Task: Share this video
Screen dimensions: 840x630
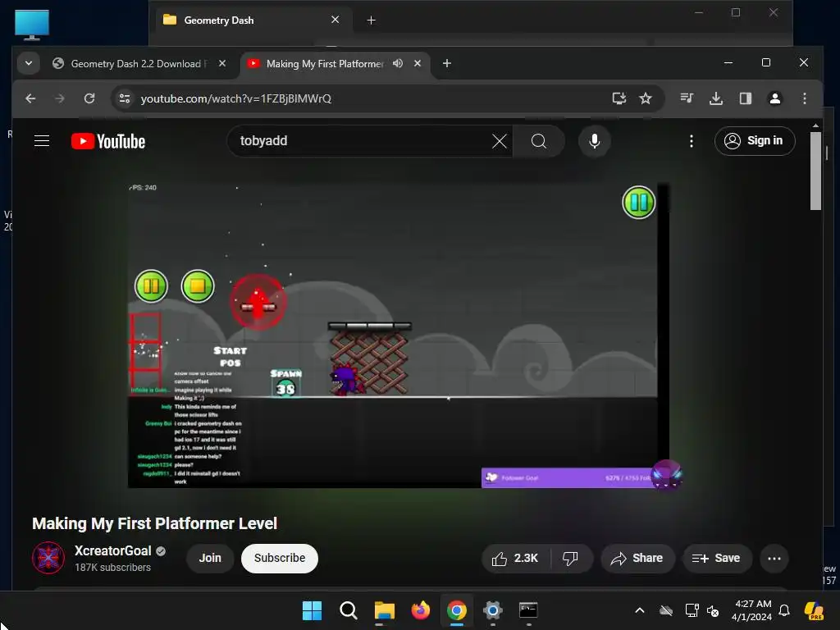Action: (x=637, y=559)
